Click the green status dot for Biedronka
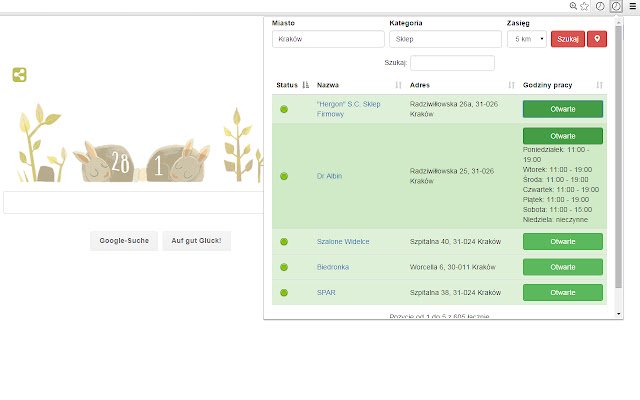Viewport: 640px width, 400px height. (x=284, y=267)
